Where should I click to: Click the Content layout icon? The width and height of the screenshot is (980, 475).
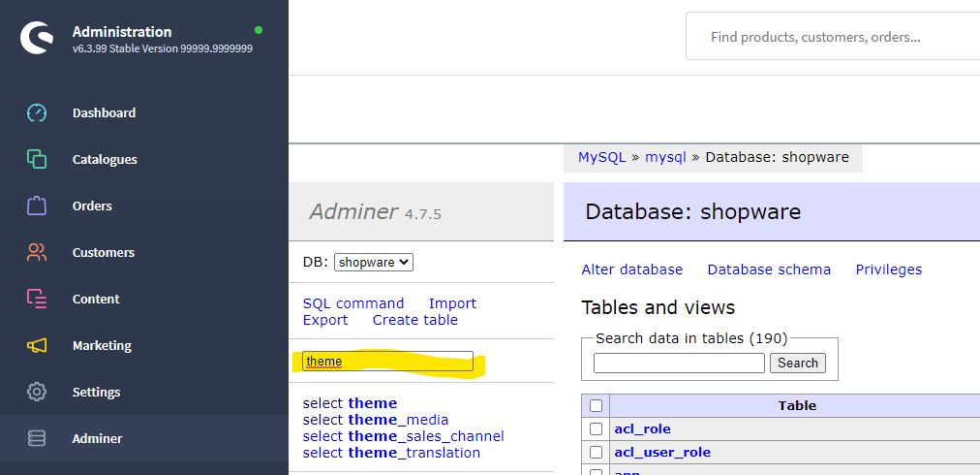click(x=37, y=300)
